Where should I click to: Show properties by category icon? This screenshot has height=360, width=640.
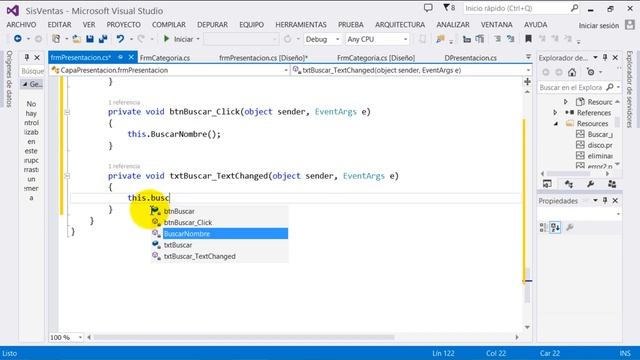click(x=543, y=227)
